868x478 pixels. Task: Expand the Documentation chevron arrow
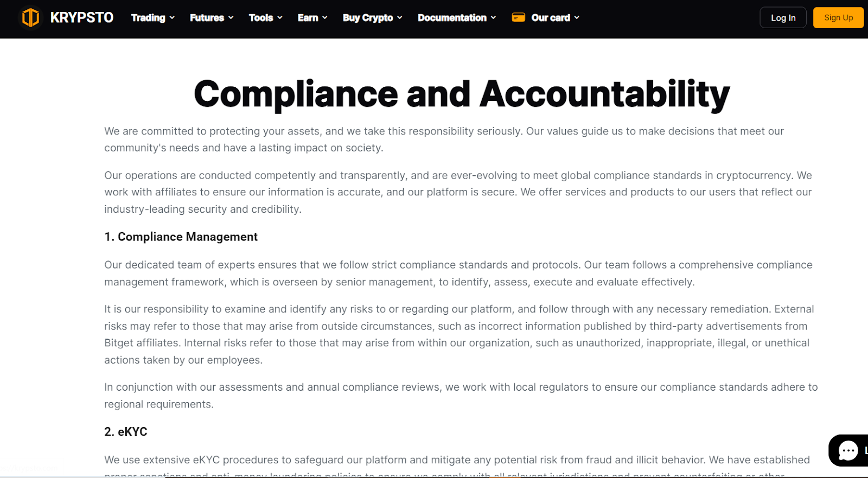[x=494, y=18]
